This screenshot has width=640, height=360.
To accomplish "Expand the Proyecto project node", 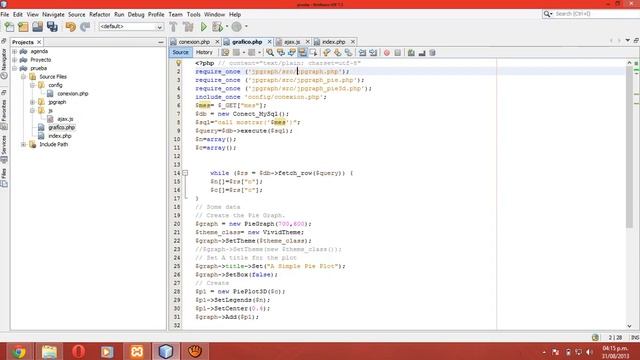I will [15, 60].
